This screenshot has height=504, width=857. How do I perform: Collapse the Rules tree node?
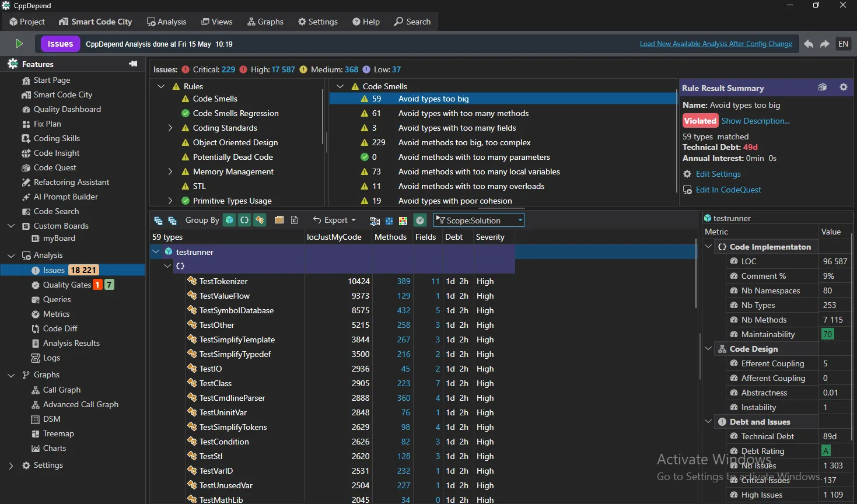click(x=162, y=86)
